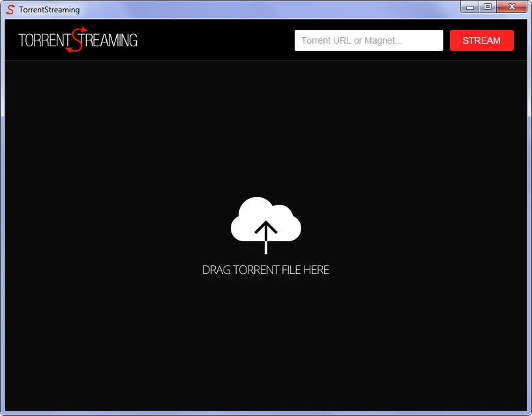532x416 pixels.
Task: Click the app logo in the header bar
Action: 77,40
